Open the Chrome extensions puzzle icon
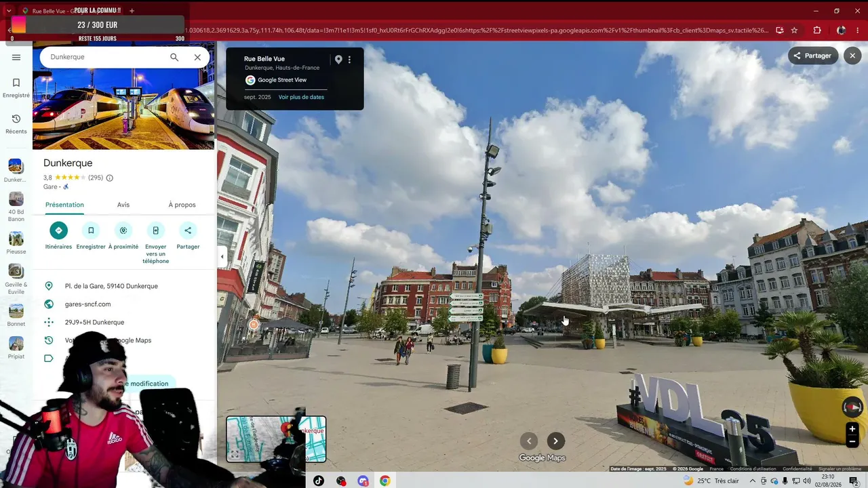 click(817, 30)
